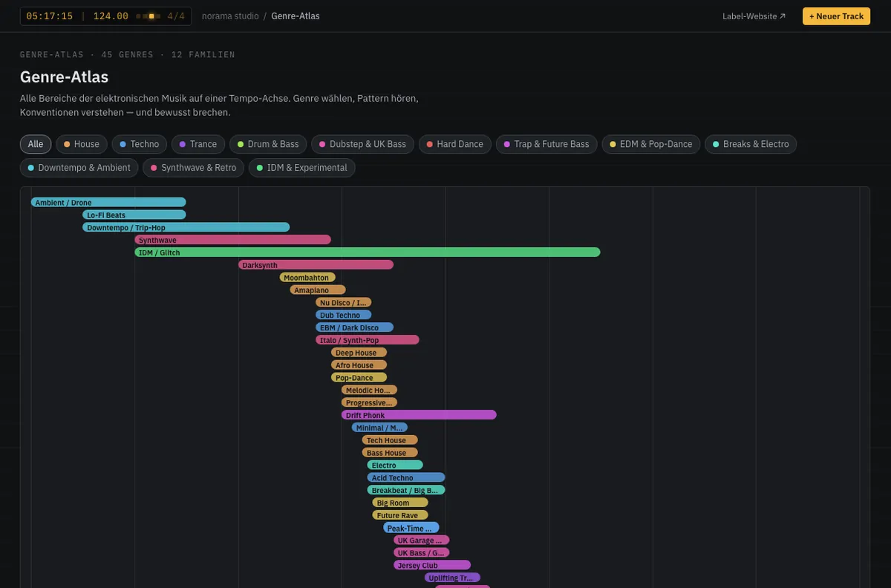Filter by Trance family

[198, 144]
